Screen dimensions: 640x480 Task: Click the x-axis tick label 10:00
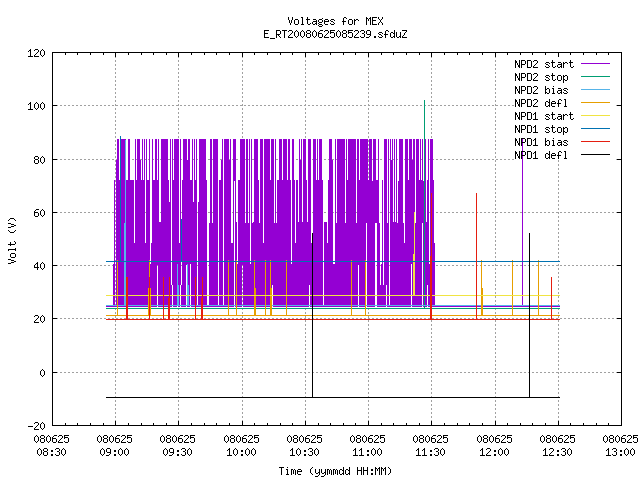click(x=241, y=452)
